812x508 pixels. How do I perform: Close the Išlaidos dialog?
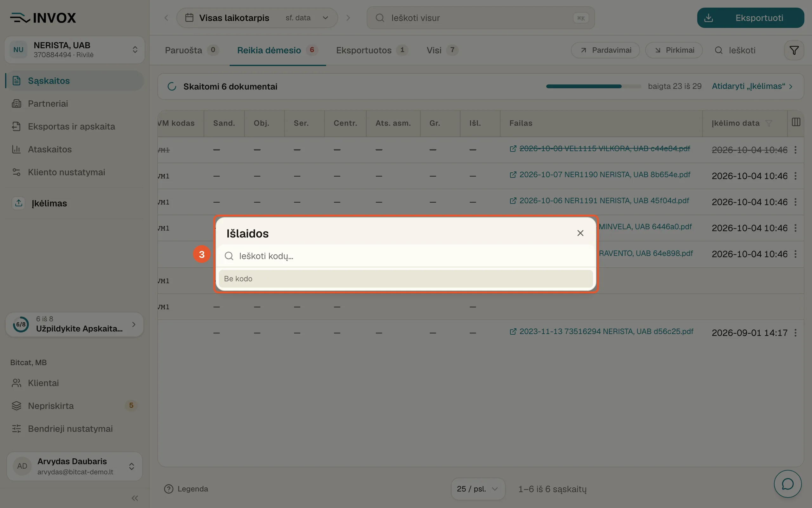tap(580, 233)
